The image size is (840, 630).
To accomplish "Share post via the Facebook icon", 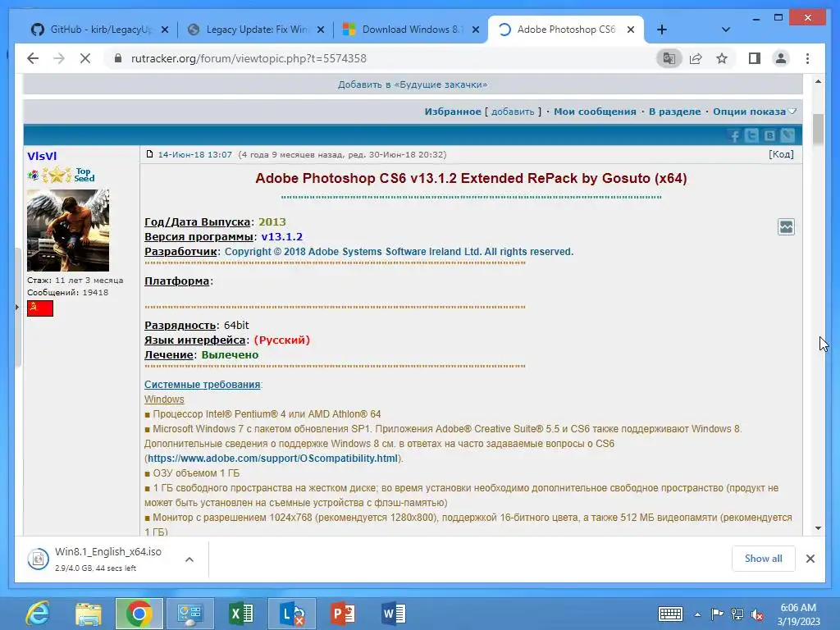I will click(734, 135).
